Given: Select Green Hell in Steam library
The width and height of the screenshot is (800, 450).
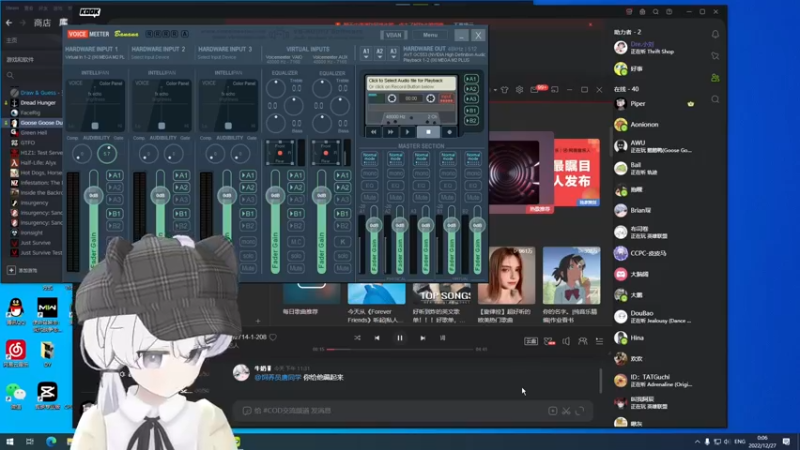Looking at the screenshot, I should pyautogui.click(x=34, y=133).
